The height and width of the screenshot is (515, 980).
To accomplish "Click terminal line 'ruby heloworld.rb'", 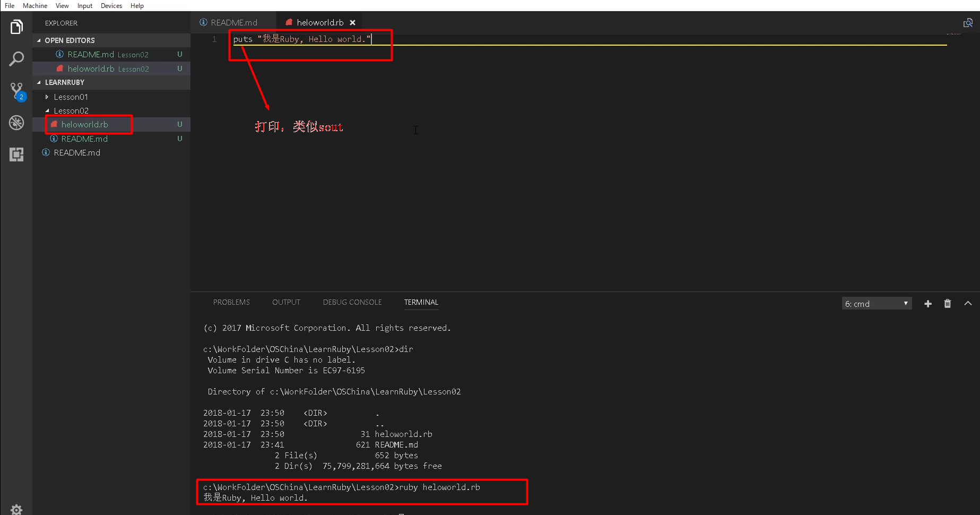I will pyautogui.click(x=439, y=487).
